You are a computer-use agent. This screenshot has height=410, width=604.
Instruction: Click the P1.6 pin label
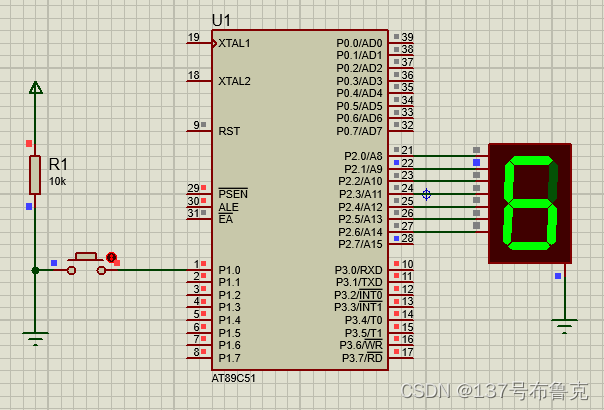230,345
